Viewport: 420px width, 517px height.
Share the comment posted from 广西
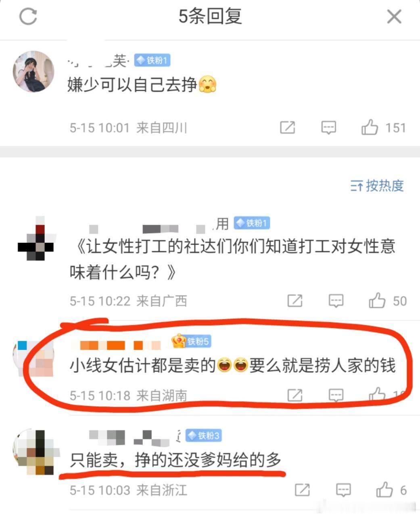click(x=295, y=301)
